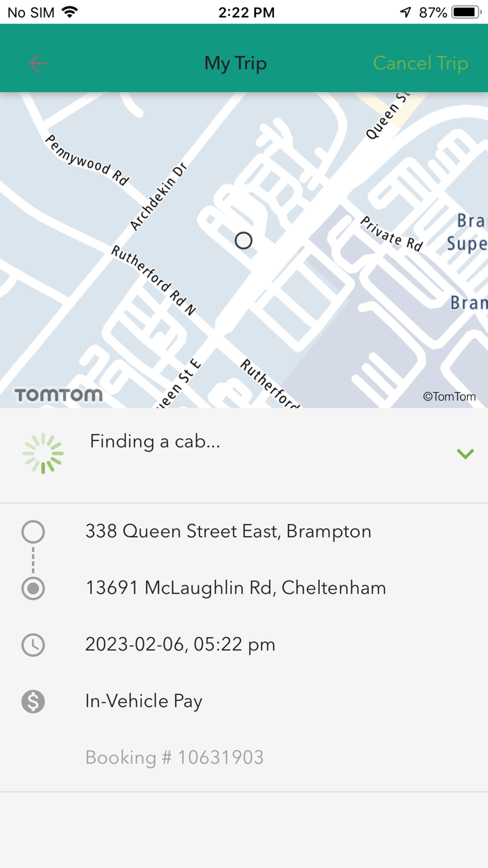Tap the loading spinner next to Finding a cab
This screenshot has width=488, height=868.
[43, 452]
